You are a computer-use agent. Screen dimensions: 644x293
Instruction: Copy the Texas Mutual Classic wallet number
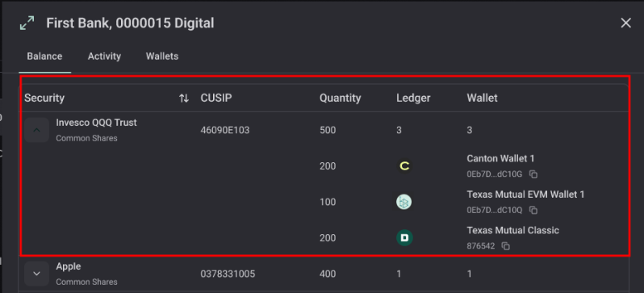[505, 246]
